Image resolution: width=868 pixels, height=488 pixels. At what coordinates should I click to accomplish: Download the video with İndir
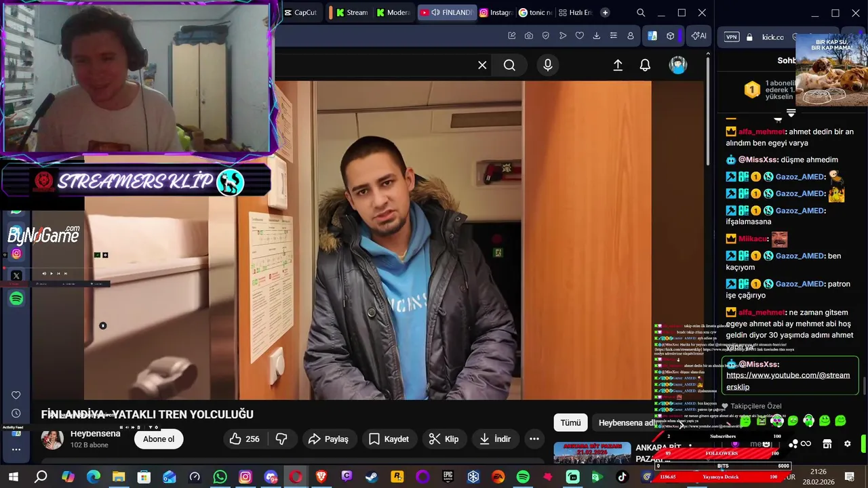(x=495, y=439)
